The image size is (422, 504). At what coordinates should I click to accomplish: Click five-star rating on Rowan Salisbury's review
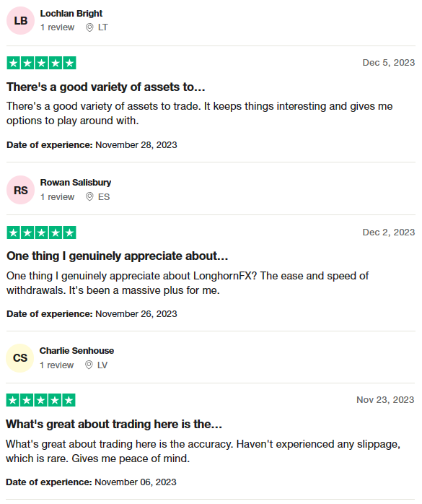coord(41,233)
